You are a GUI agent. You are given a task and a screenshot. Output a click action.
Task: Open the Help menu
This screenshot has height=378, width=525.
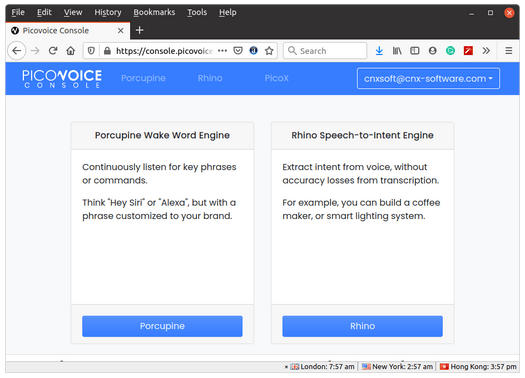point(228,12)
